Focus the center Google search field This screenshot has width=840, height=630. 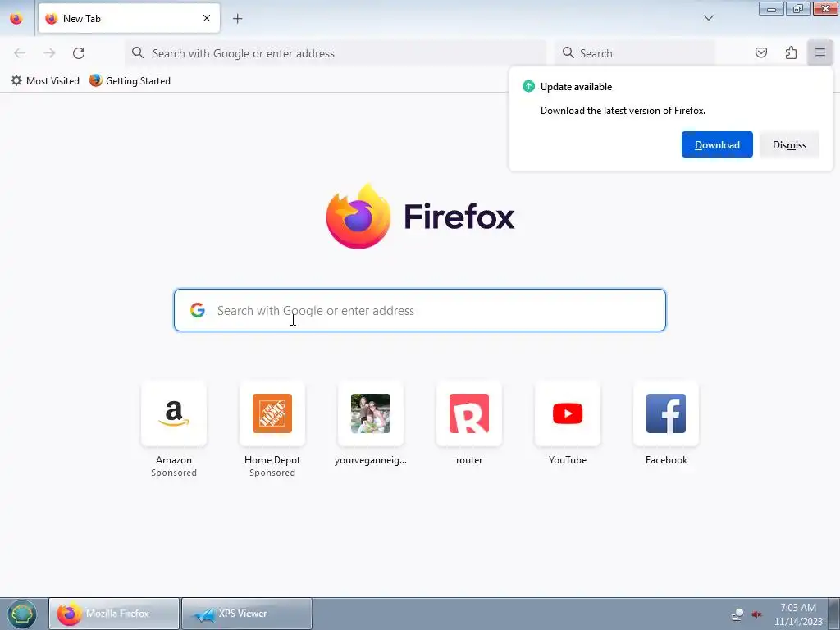pyautogui.click(x=420, y=310)
